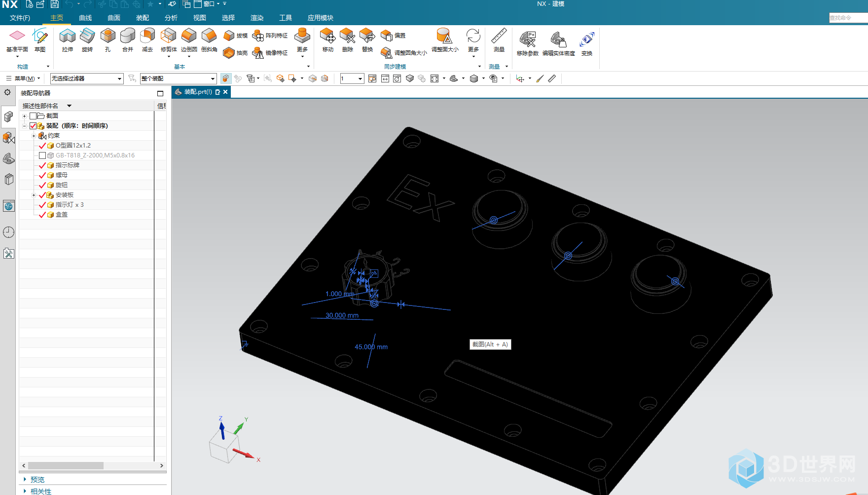The height and width of the screenshot is (495, 868).
Task: Open the 无选择过滤器 selection filter dropdown
Action: click(87, 78)
